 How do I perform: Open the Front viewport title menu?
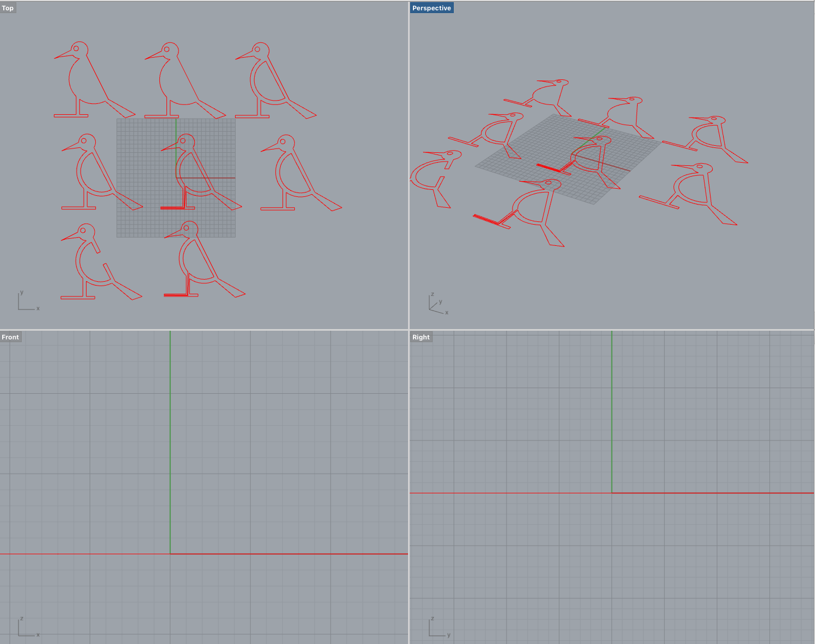tap(10, 337)
